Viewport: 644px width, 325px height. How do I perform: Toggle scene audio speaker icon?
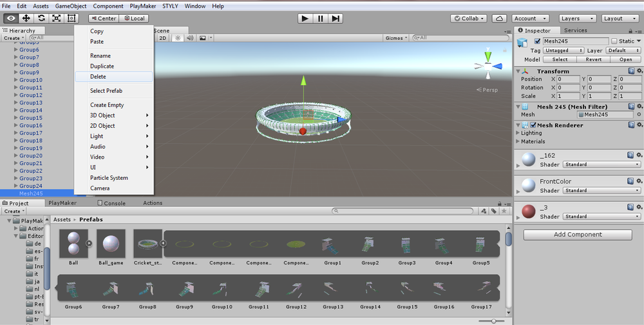pyautogui.click(x=190, y=38)
